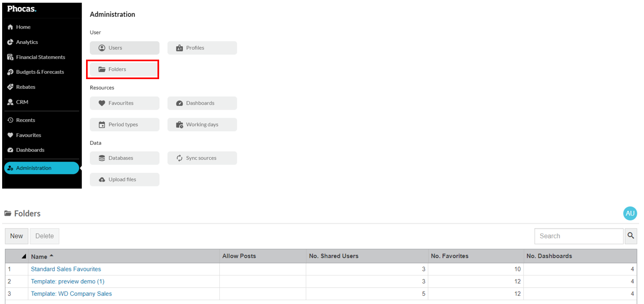Click the New folder button
This screenshot has width=644, height=304.
coord(17,236)
